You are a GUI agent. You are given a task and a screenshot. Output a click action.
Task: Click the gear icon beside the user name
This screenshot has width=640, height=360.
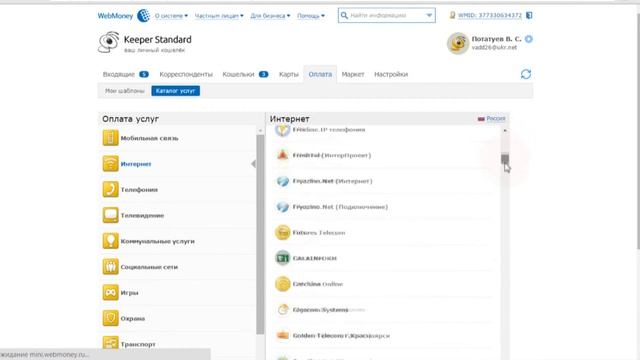529,39
